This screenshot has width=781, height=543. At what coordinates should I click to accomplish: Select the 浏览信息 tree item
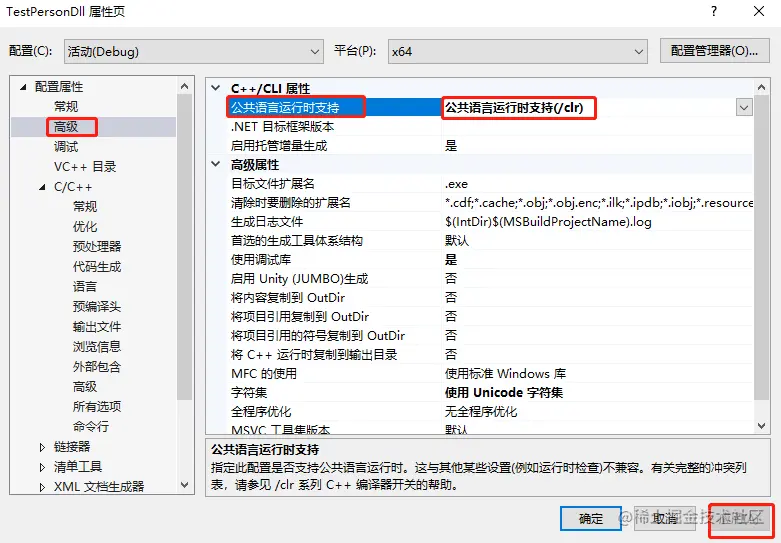97,346
